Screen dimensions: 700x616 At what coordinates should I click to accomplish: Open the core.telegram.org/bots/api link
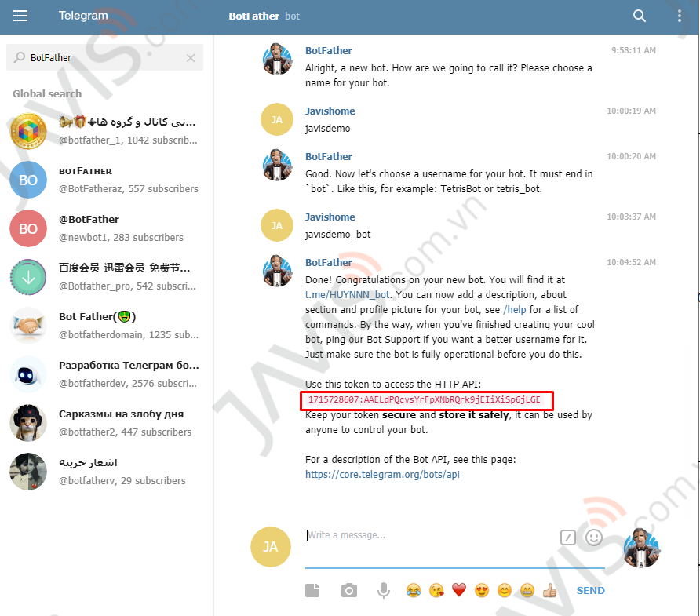tap(382, 475)
